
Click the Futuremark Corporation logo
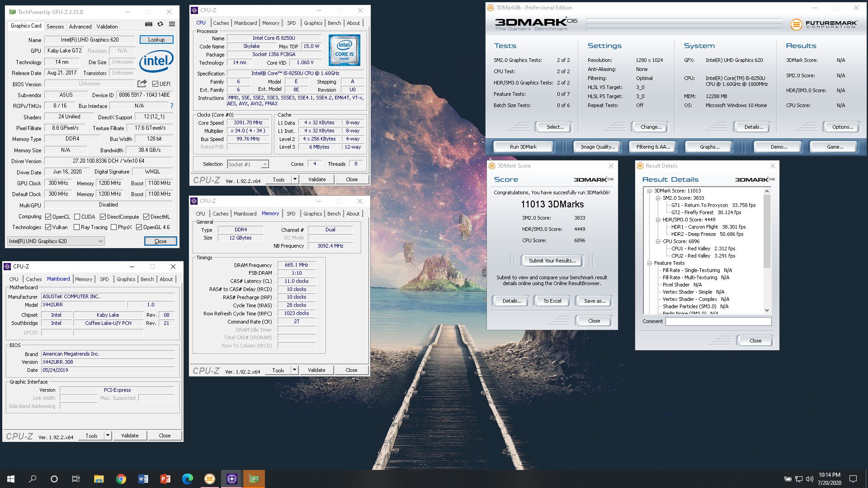(x=824, y=24)
